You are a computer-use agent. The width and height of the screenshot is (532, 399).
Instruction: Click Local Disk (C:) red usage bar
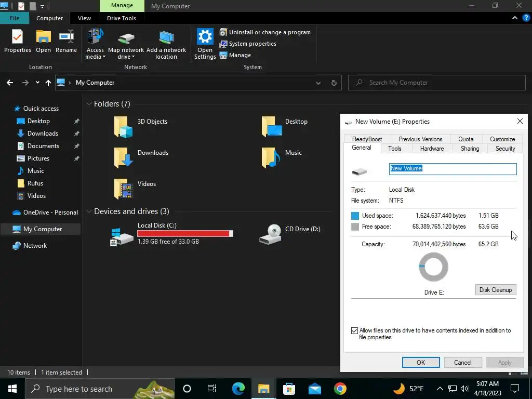pos(185,233)
